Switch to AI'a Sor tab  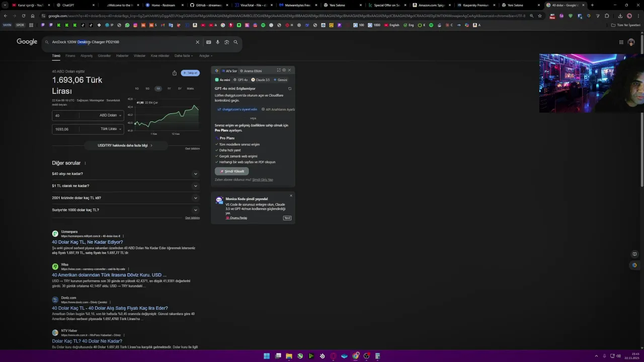pyautogui.click(x=229, y=71)
